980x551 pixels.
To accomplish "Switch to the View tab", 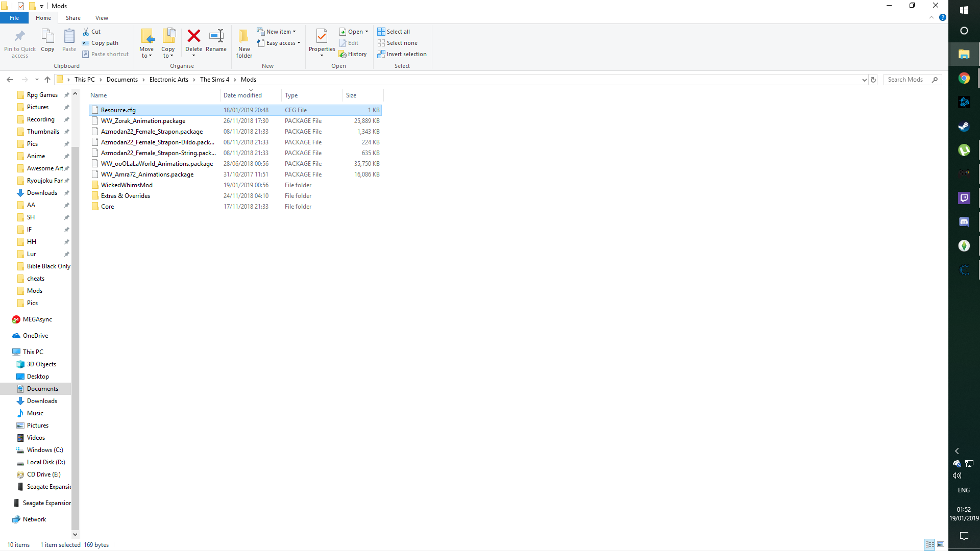I will [x=102, y=17].
